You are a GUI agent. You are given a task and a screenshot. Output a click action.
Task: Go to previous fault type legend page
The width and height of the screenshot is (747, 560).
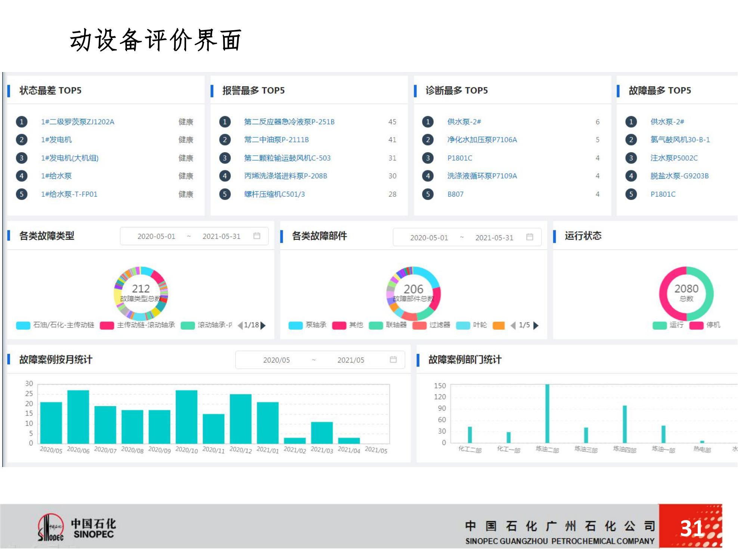240,326
